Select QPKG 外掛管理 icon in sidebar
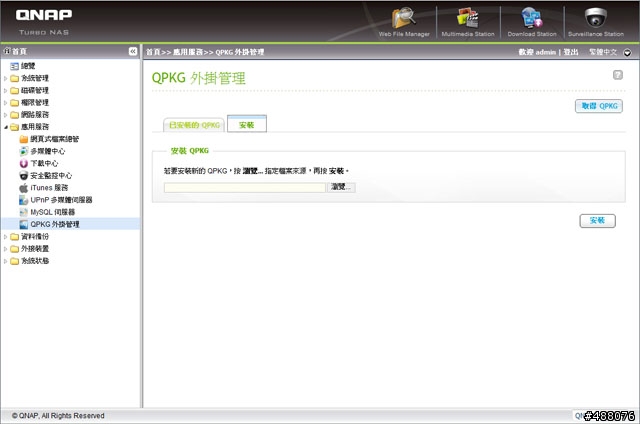The height and width of the screenshot is (424, 640). click(24, 224)
